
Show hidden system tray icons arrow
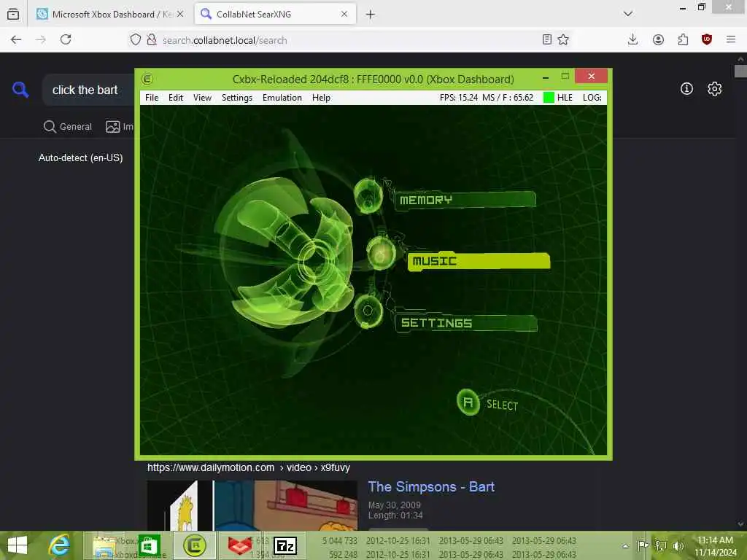(625, 545)
